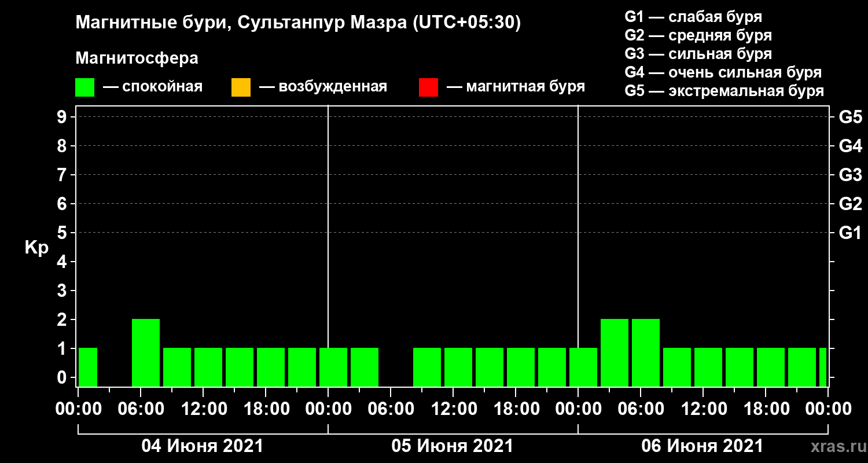The height and width of the screenshot is (463, 868).
Task: Click the Kp 1 bar at 03:00 on 05 June
Action: [x=365, y=367]
